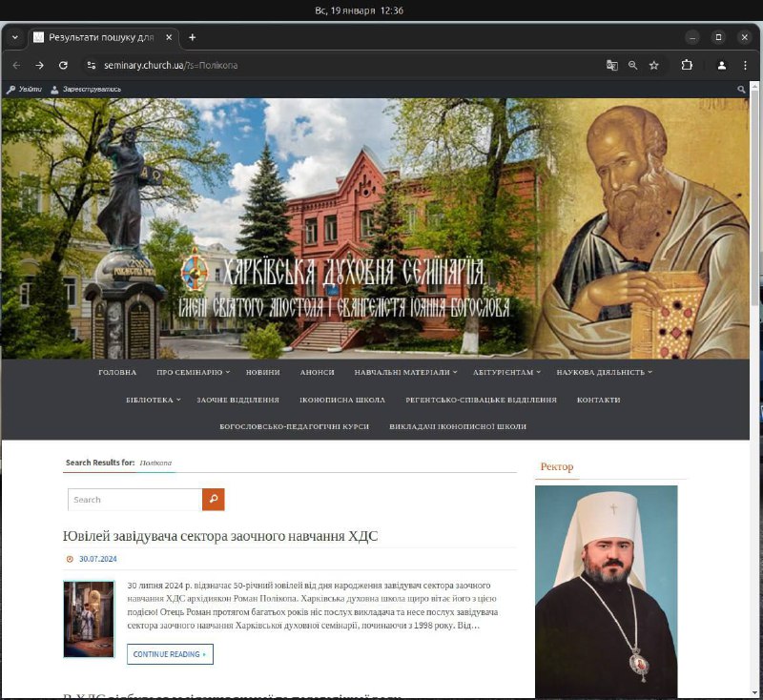Click the Search text input field
Viewport: 763px width, 700px height.
(x=134, y=500)
